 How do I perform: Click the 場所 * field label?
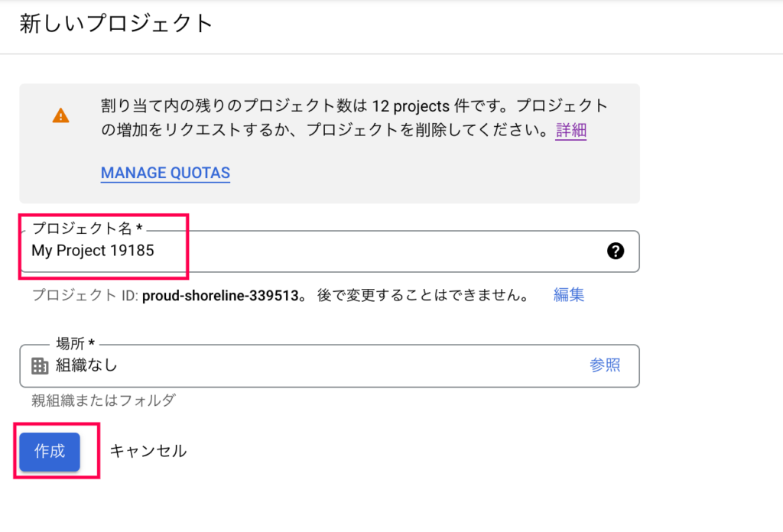tap(76, 343)
